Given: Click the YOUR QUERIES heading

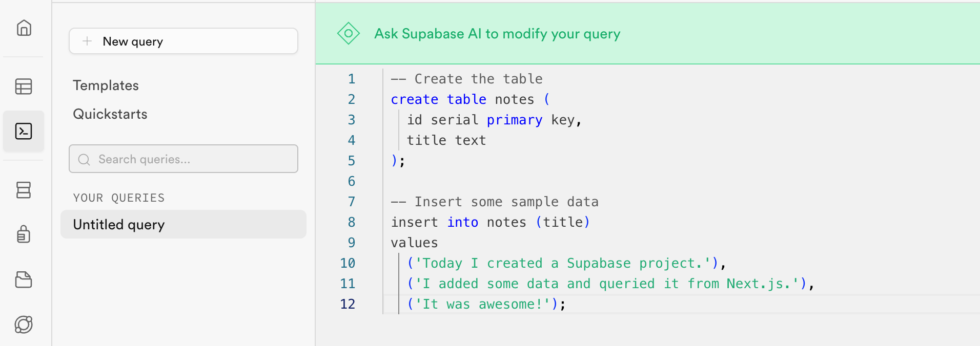Looking at the screenshot, I should (119, 198).
